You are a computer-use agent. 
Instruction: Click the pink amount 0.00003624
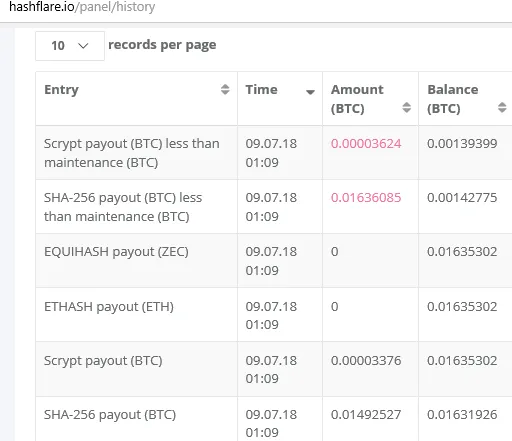366,144
